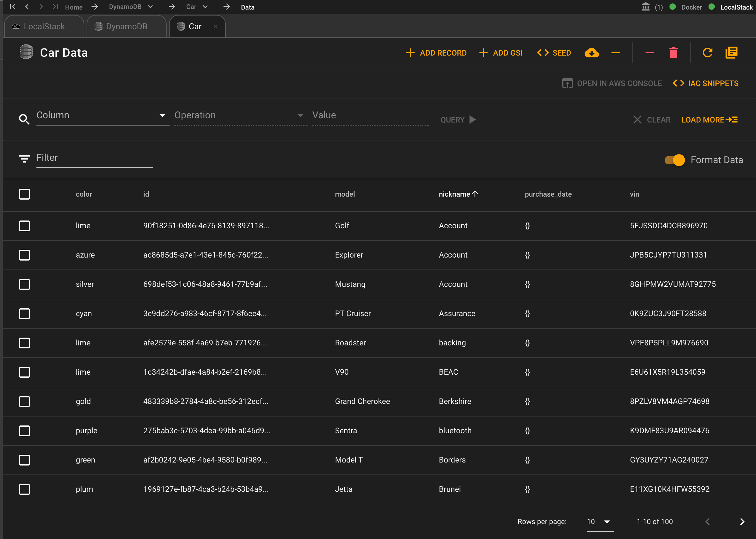Select the Grand Cherokee row checkbox
756x539 pixels.
tap(24, 401)
